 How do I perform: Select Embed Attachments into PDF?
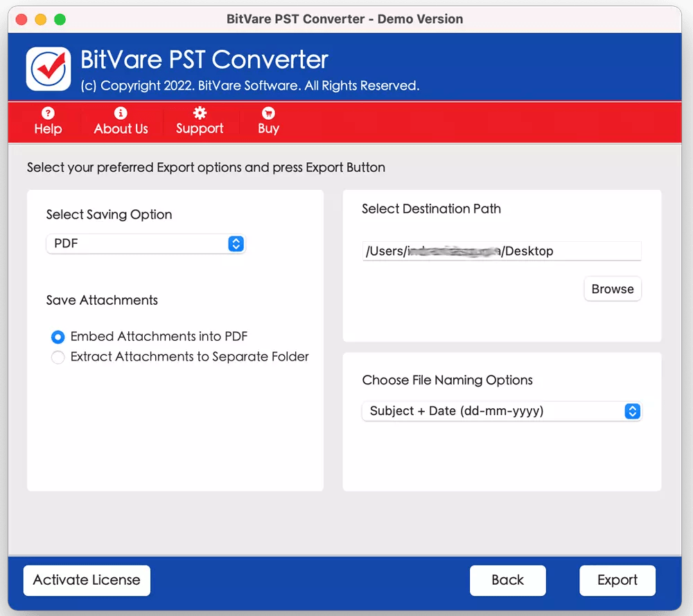click(58, 337)
